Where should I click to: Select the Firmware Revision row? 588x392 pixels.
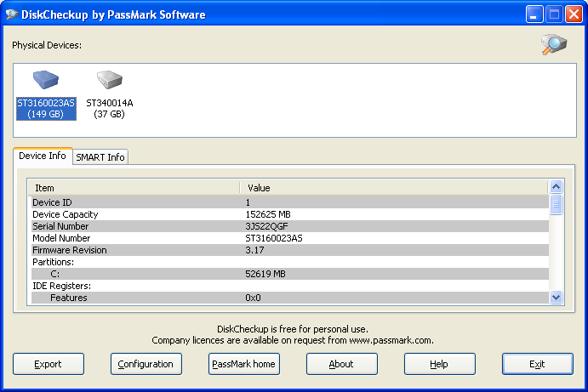click(289, 250)
